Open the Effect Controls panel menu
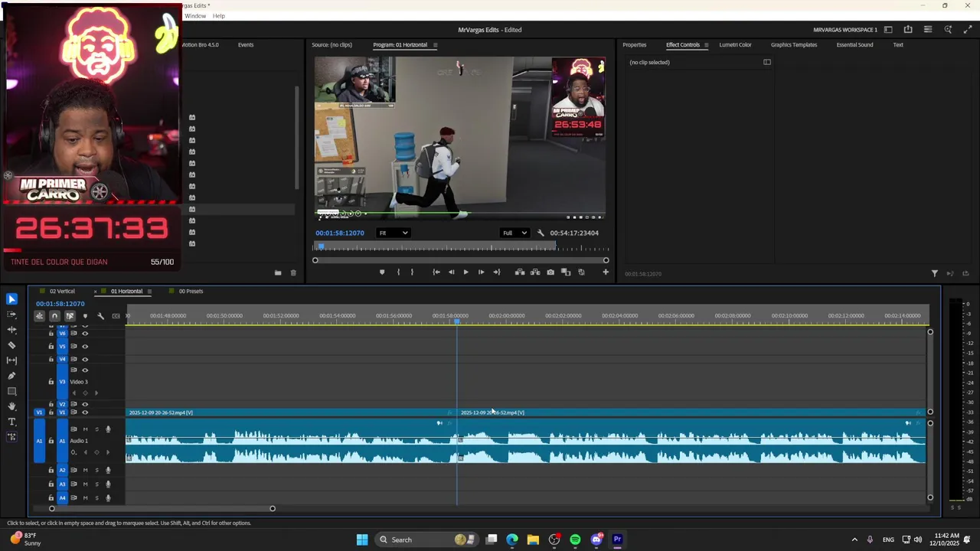This screenshot has width=980, height=551. click(x=706, y=45)
